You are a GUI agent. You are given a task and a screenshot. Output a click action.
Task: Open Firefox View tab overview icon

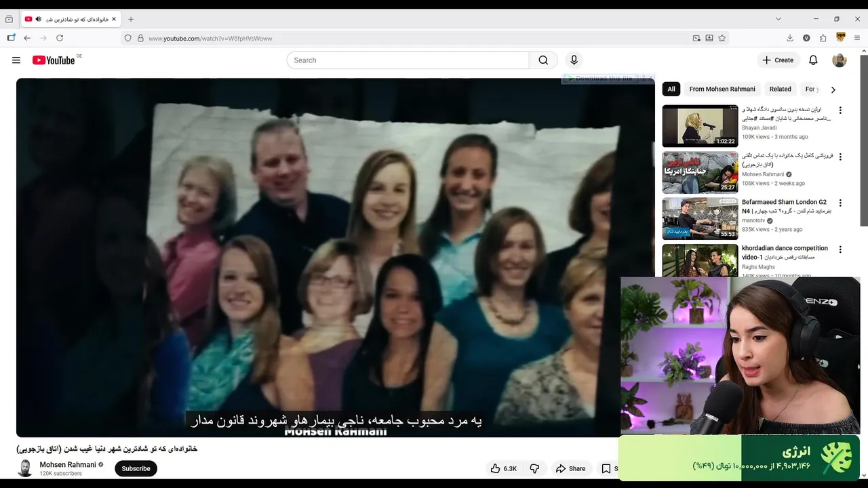9,19
